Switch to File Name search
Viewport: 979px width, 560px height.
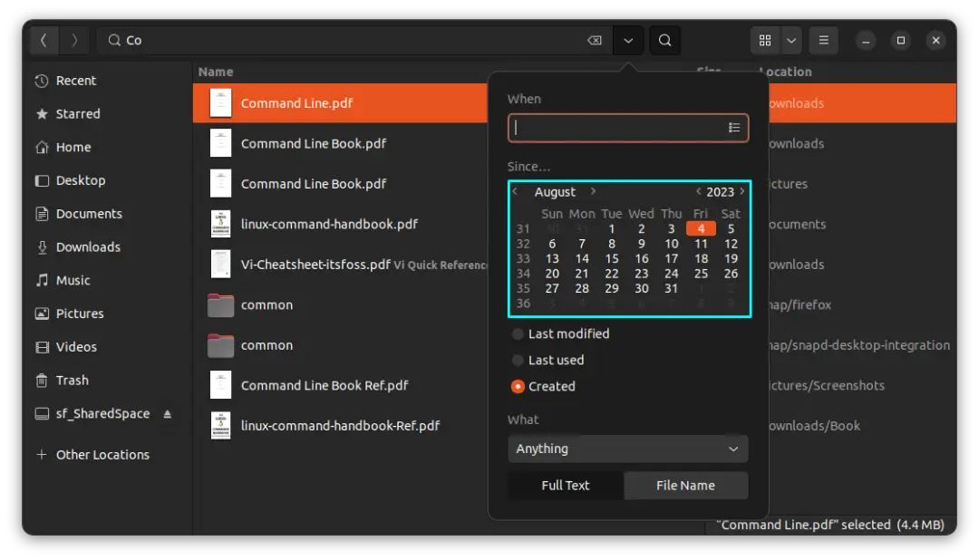pyautogui.click(x=685, y=486)
